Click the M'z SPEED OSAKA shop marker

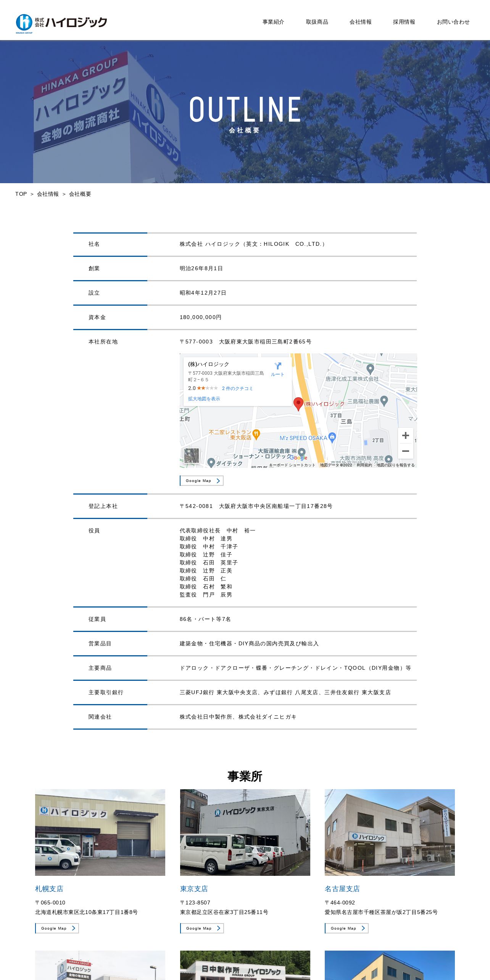coord(332,437)
